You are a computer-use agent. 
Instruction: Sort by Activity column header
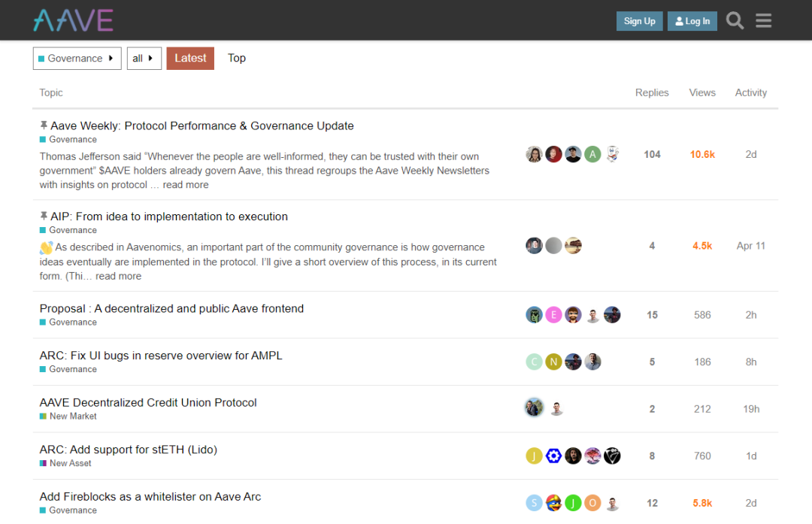750,92
